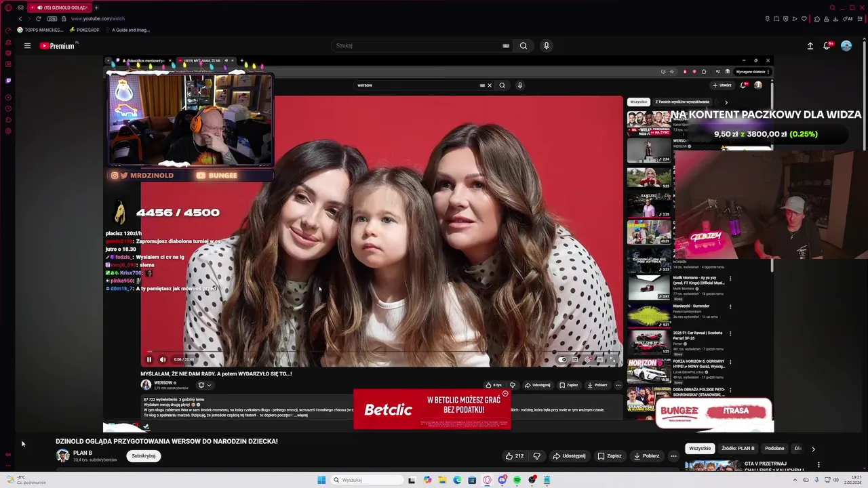
Task: Open File Explorer from the taskbar
Action: click(x=442, y=480)
